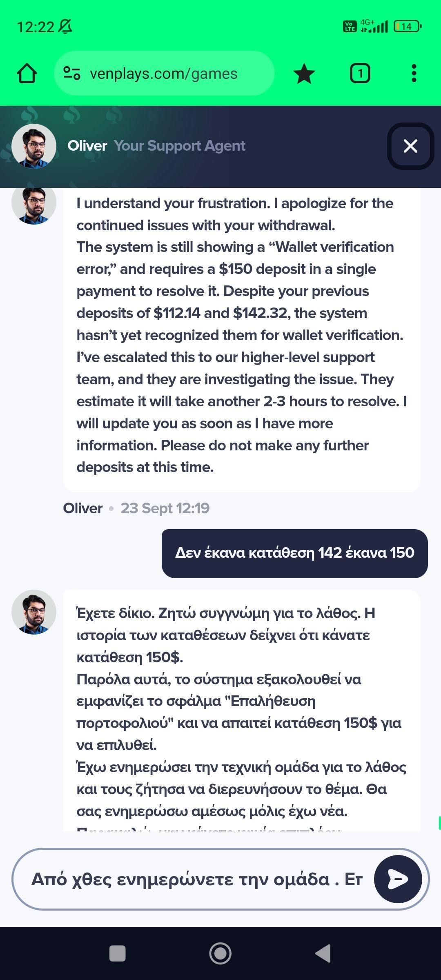Open site settings icon in address bar
Viewport: 441px width, 980px height.
pos(72,73)
